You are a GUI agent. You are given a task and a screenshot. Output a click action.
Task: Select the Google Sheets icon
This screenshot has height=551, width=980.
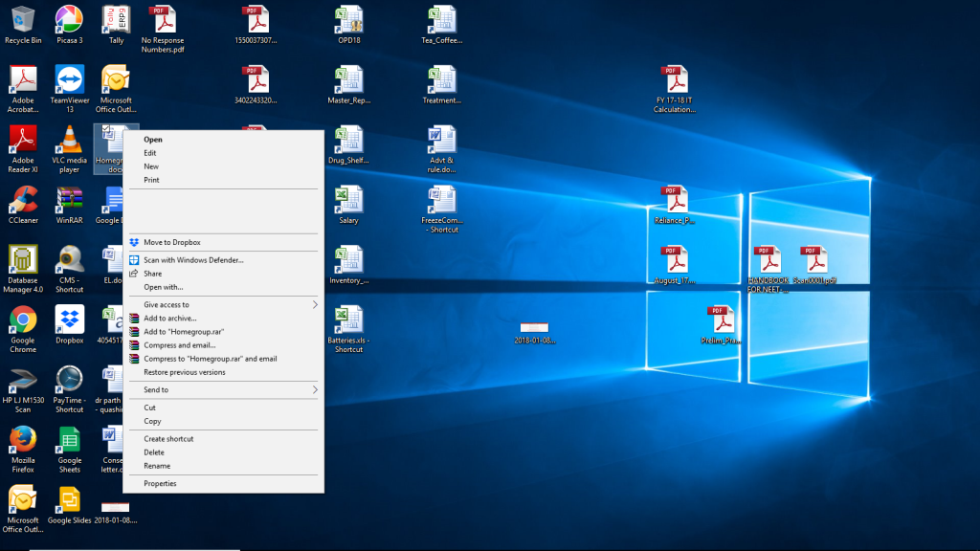click(x=69, y=450)
